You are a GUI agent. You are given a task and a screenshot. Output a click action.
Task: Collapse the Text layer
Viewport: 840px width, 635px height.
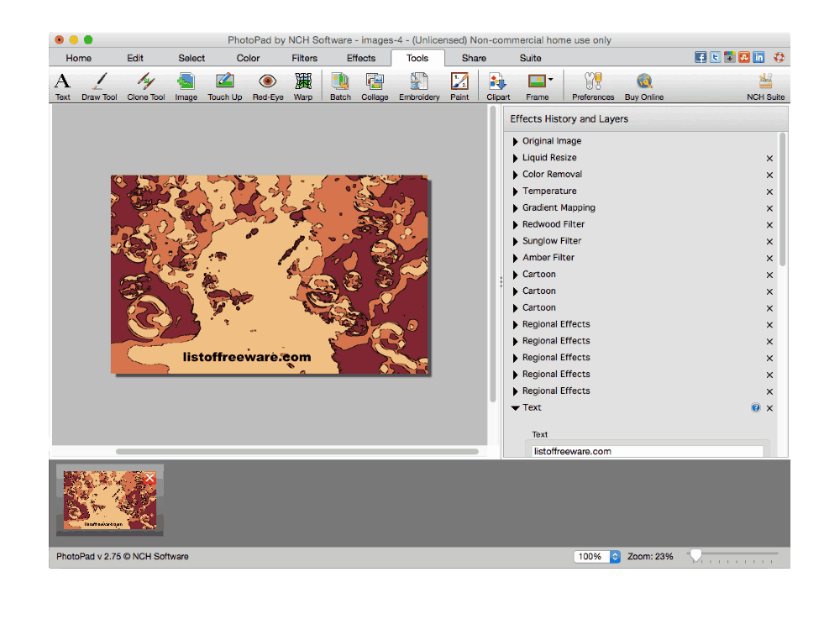(x=516, y=407)
